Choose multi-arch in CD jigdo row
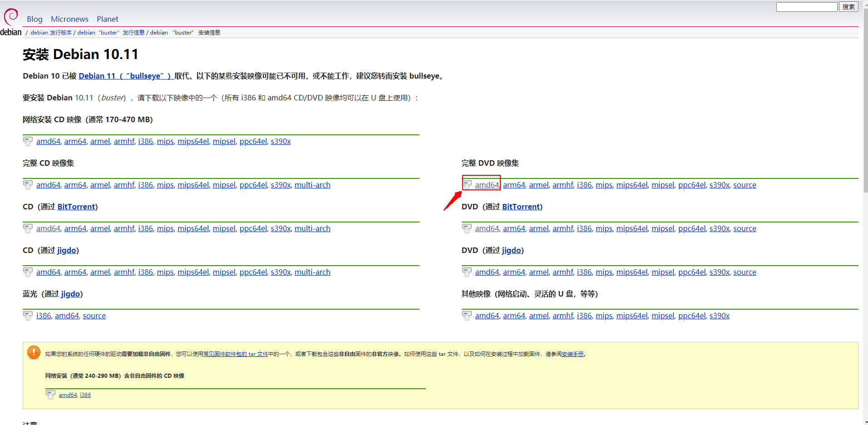The image size is (868, 425). pos(312,272)
